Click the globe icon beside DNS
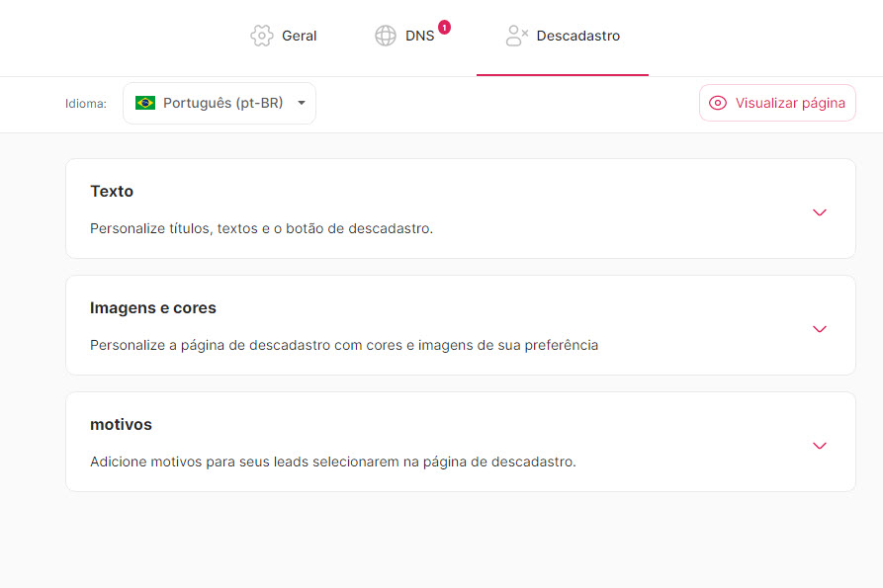Image resolution: width=883 pixels, height=588 pixels. point(386,36)
